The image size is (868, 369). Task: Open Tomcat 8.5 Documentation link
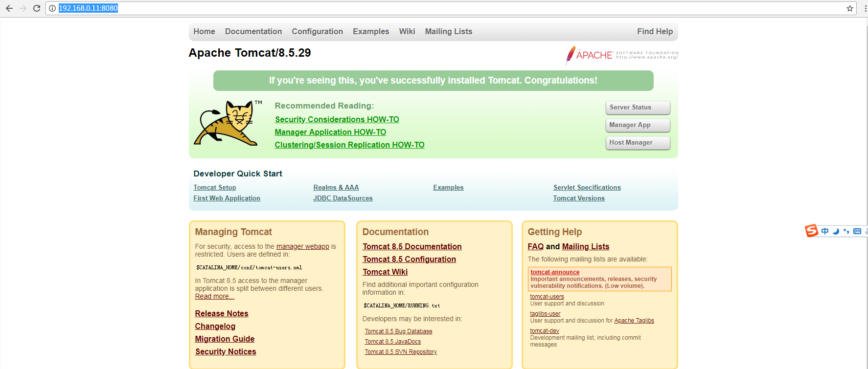(412, 247)
